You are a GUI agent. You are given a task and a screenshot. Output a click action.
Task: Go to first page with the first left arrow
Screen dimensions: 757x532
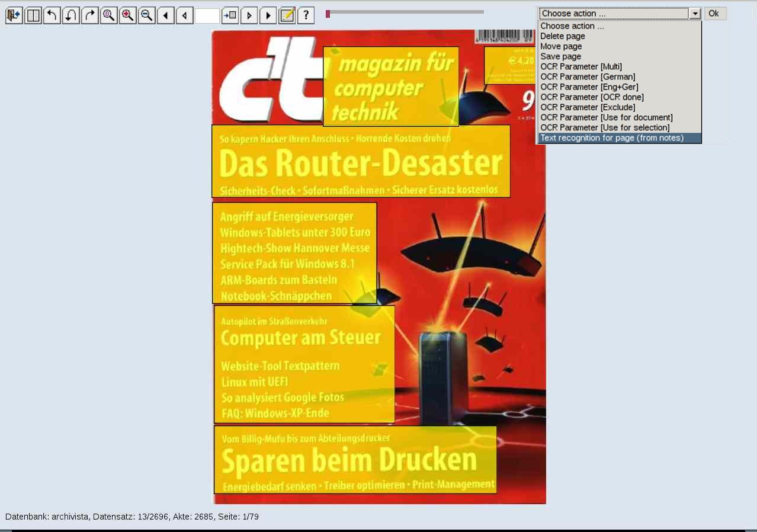coord(166,15)
